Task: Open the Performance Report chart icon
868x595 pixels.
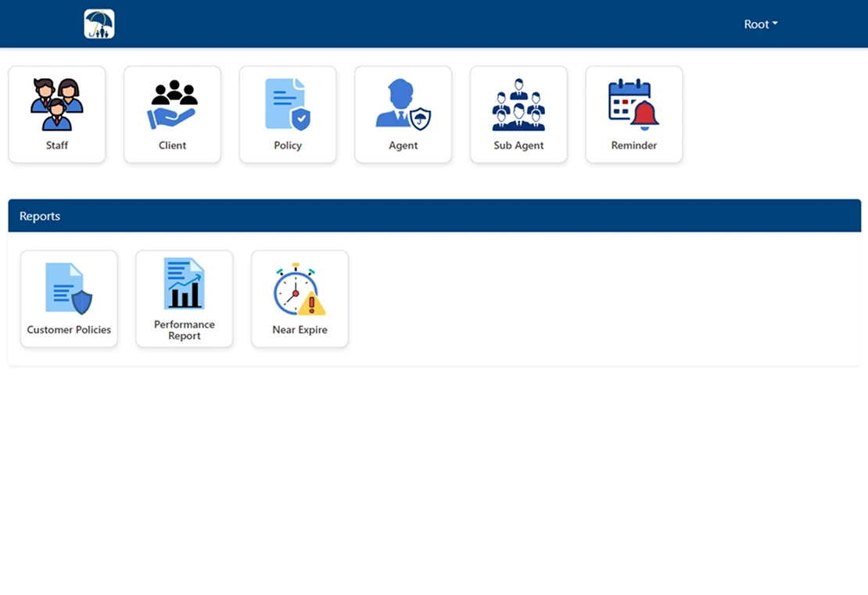Action: (185, 283)
